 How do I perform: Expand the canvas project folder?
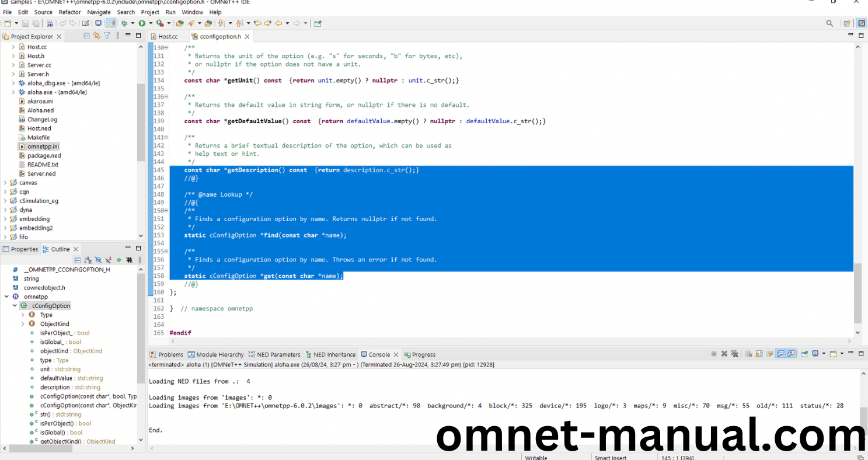pyautogui.click(x=5, y=183)
